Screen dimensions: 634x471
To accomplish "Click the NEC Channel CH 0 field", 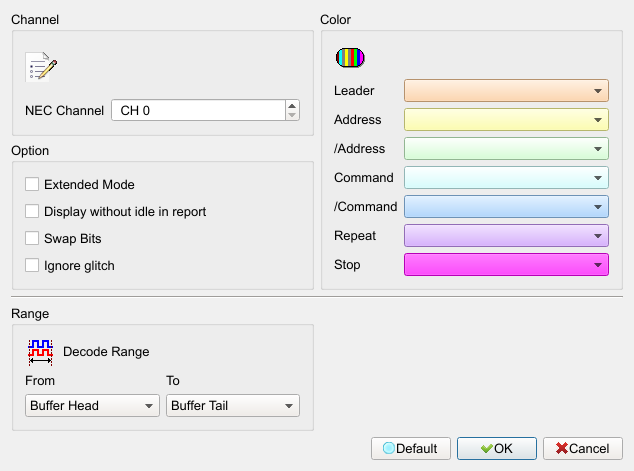I will pyautogui.click(x=199, y=110).
